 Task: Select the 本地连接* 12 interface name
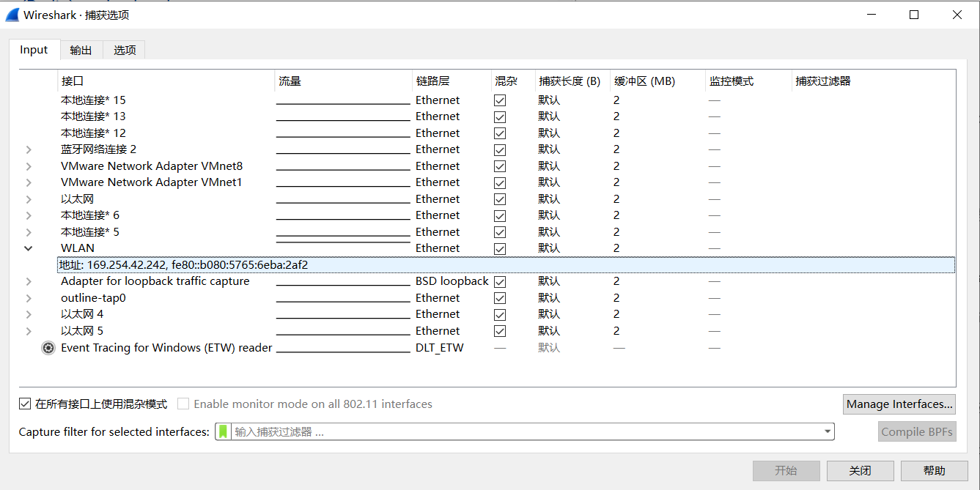tap(93, 133)
